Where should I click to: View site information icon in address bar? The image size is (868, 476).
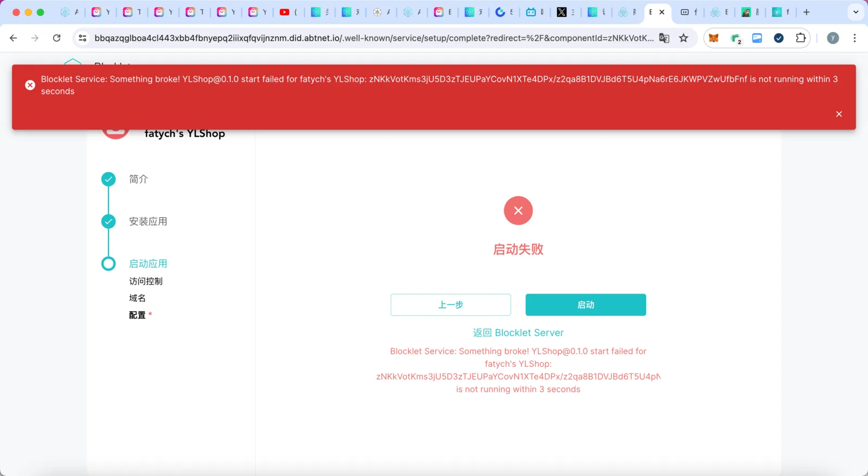(x=82, y=38)
